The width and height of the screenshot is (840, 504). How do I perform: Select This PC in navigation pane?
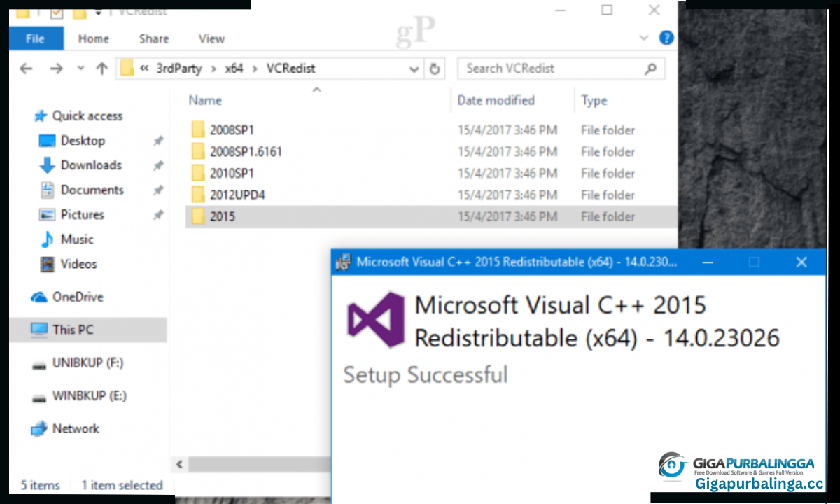[x=72, y=330]
